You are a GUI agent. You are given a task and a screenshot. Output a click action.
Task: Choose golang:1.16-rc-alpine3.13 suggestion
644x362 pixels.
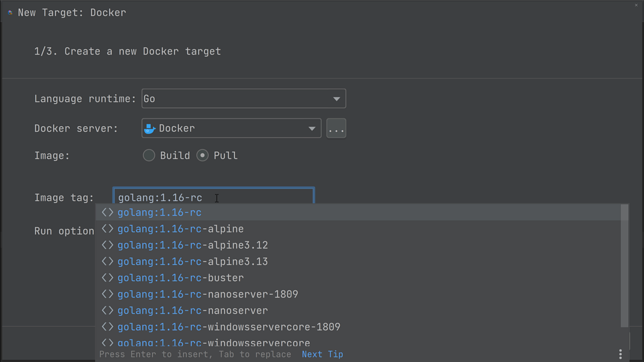click(x=358, y=262)
